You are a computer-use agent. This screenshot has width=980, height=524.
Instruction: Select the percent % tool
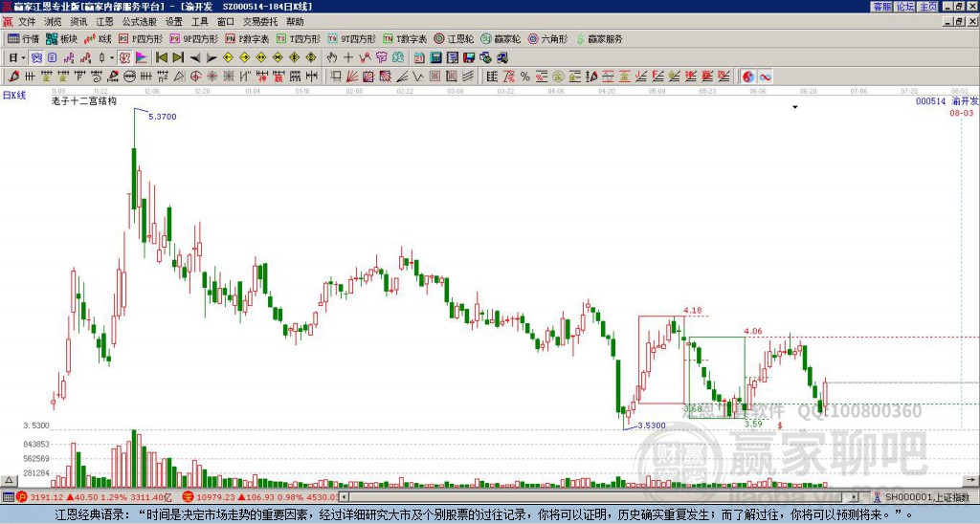click(x=525, y=76)
